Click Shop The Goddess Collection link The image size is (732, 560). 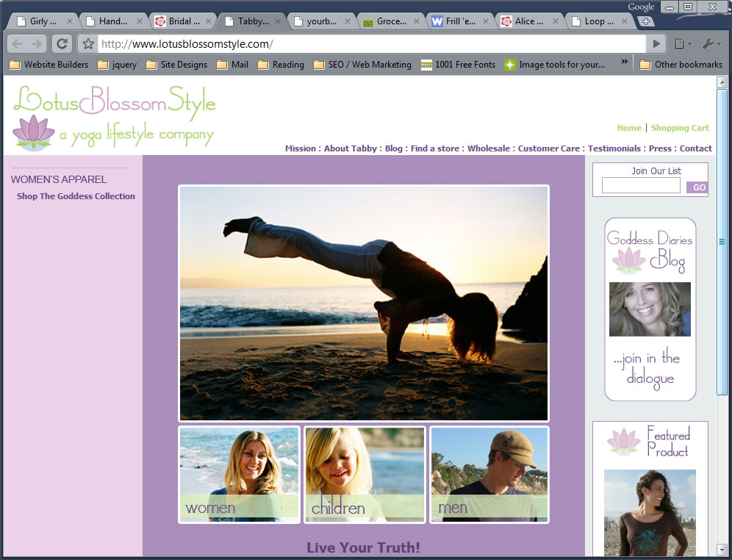tap(76, 196)
